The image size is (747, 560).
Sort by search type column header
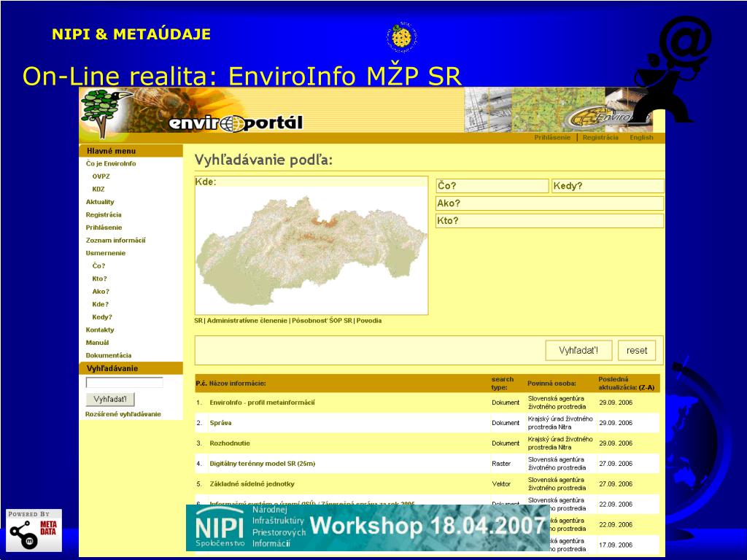tap(502, 384)
